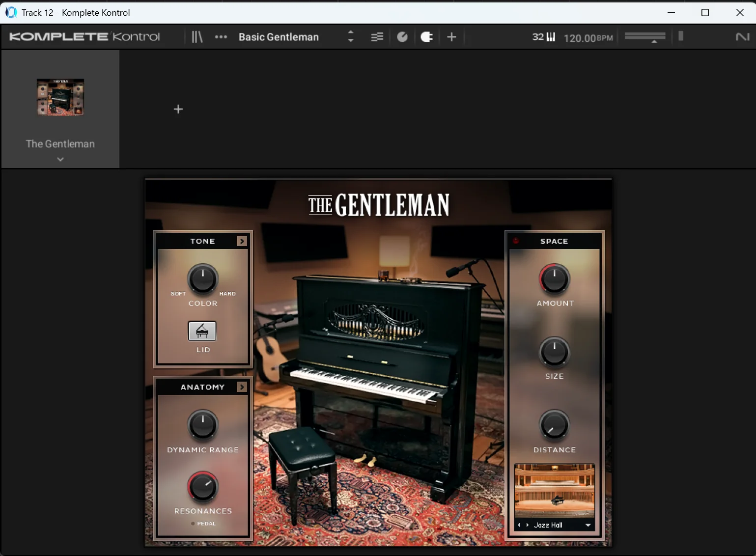Click the Dynamic Range knob
Image resolution: width=756 pixels, height=556 pixels.
coord(203,424)
